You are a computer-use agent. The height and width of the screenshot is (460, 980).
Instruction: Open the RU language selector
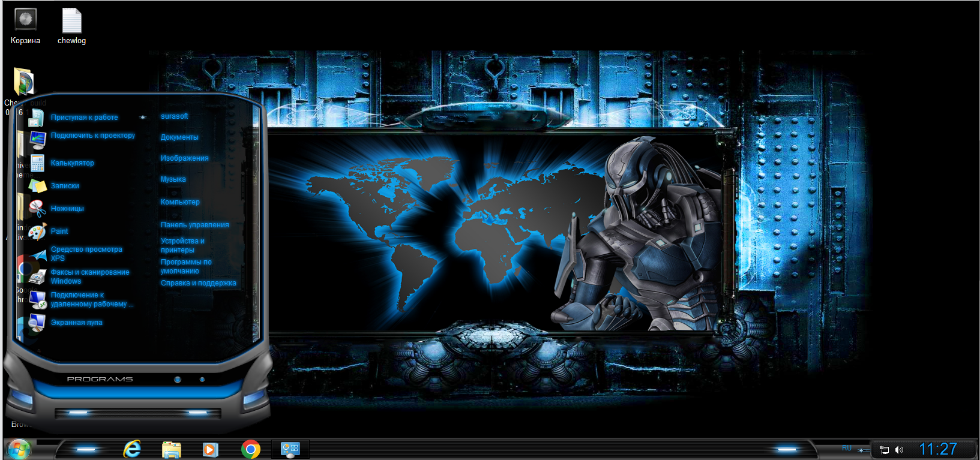pyautogui.click(x=846, y=448)
